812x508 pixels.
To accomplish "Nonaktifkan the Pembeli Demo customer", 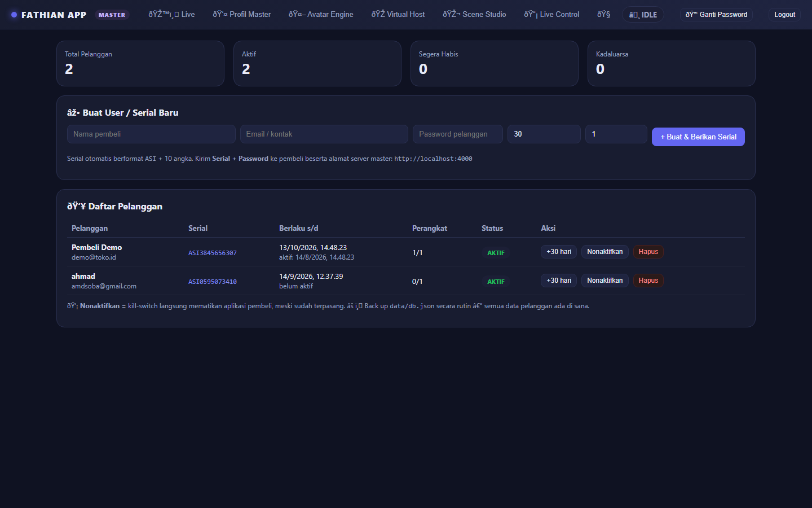I will click(605, 252).
